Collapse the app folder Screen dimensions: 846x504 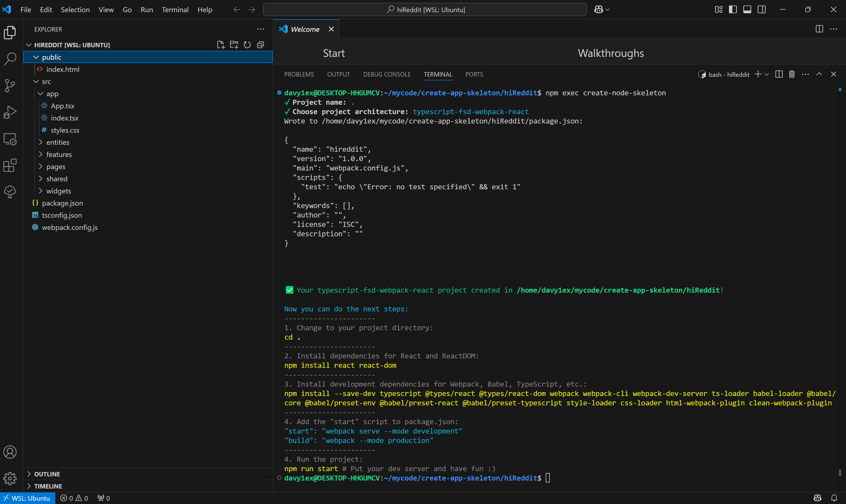[x=40, y=94]
